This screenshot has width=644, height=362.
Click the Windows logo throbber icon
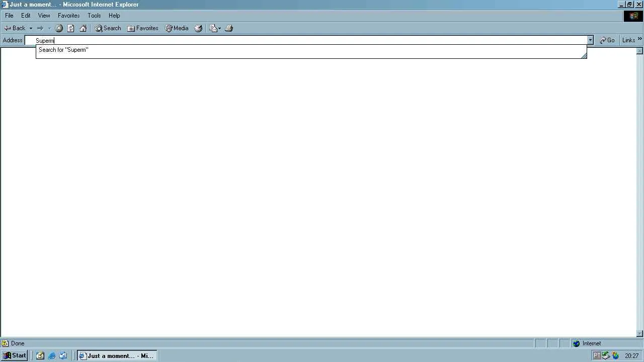point(633,16)
